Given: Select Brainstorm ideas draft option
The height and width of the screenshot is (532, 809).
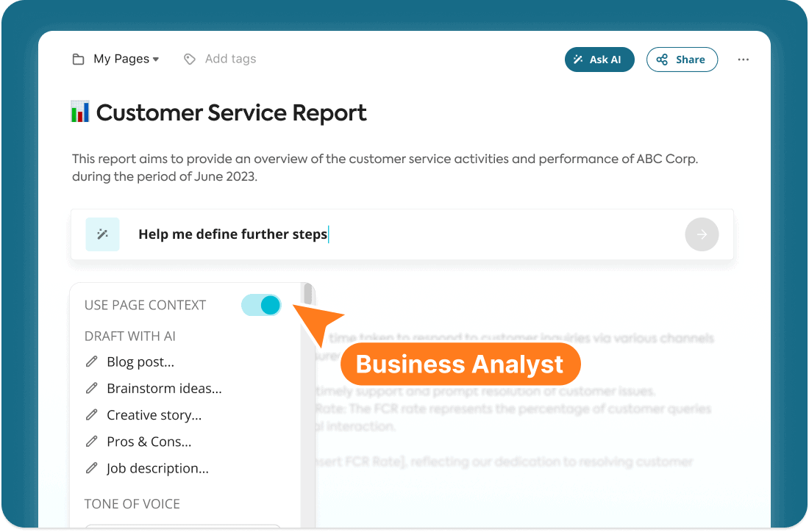Looking at the screenshot, I should click(164, 389).
